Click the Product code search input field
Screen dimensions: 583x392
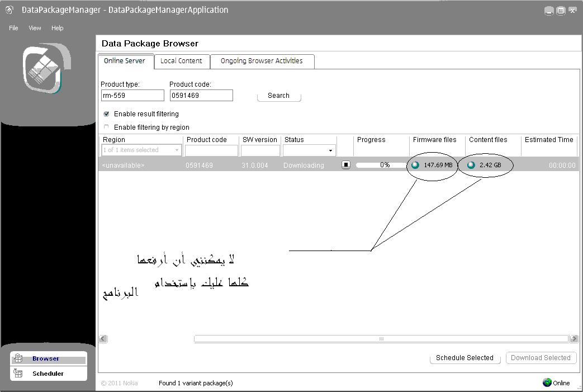[201, 95]
